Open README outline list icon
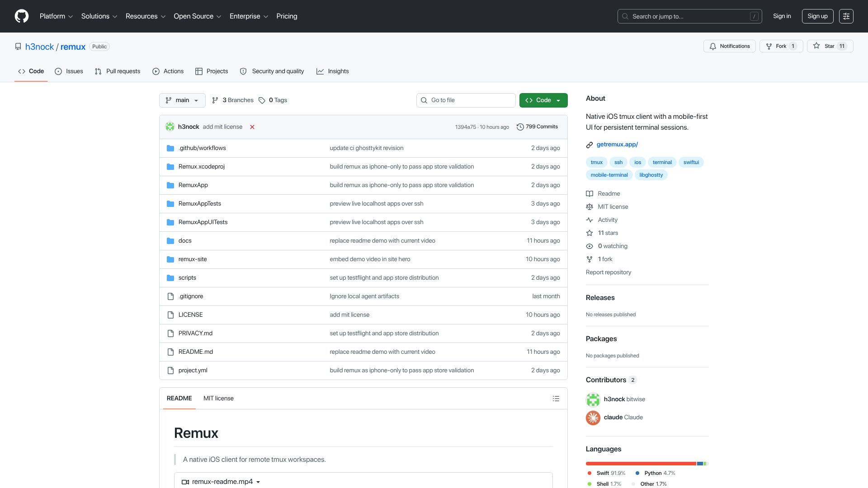This screenshot has height=488, width=868. pos(556,399)
